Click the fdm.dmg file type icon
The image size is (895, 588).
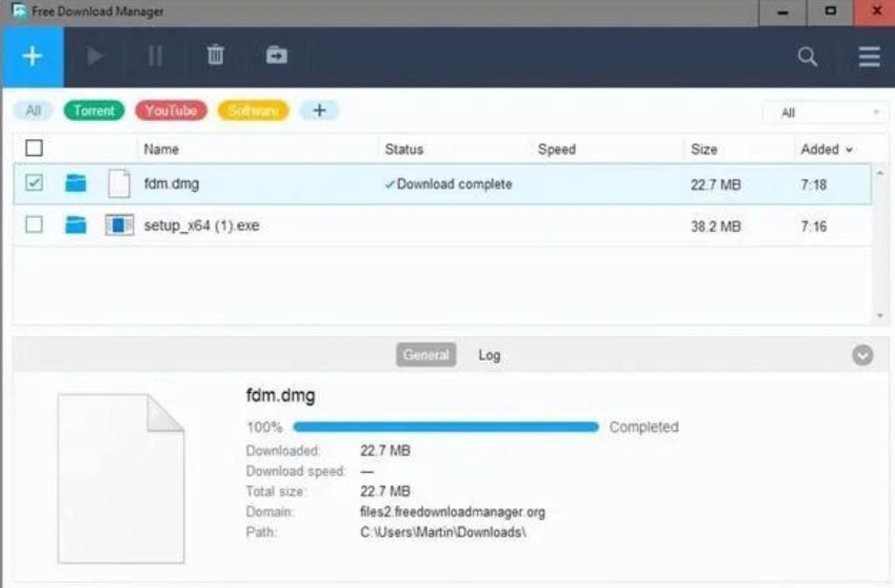tap(119, 184)
